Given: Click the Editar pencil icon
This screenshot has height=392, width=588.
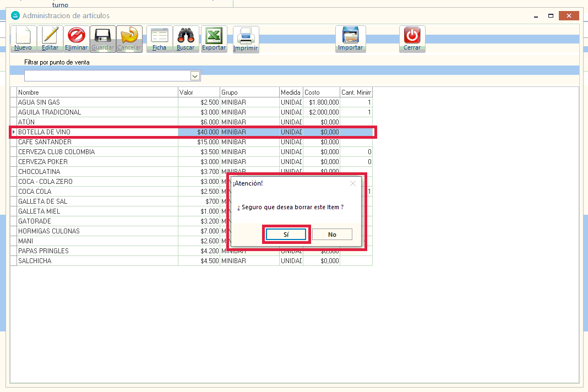Looking at the screenshot, I should (x=50, y=36).
